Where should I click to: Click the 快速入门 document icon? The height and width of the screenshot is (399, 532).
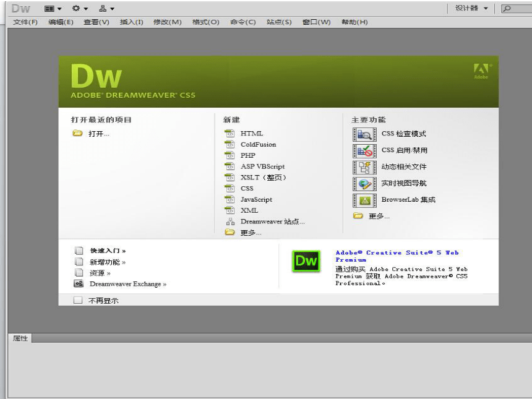coord(79,251)
